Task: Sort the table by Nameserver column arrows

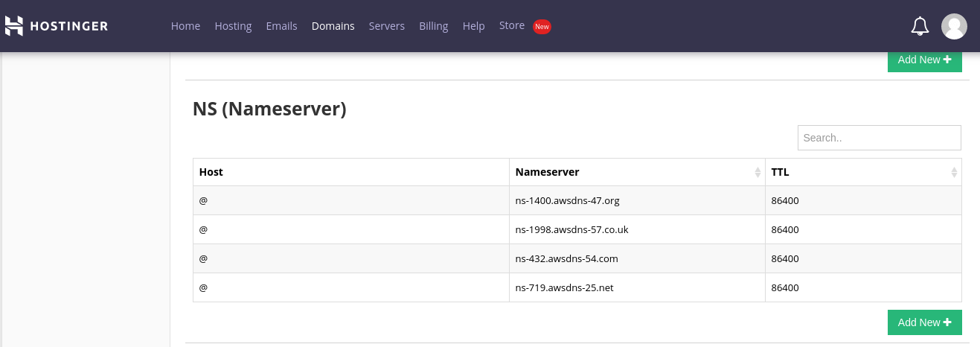Action: (x=758, y=172)
